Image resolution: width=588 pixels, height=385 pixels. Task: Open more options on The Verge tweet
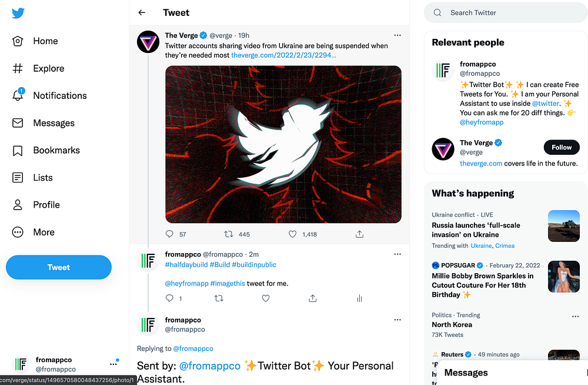coord(397,35)
